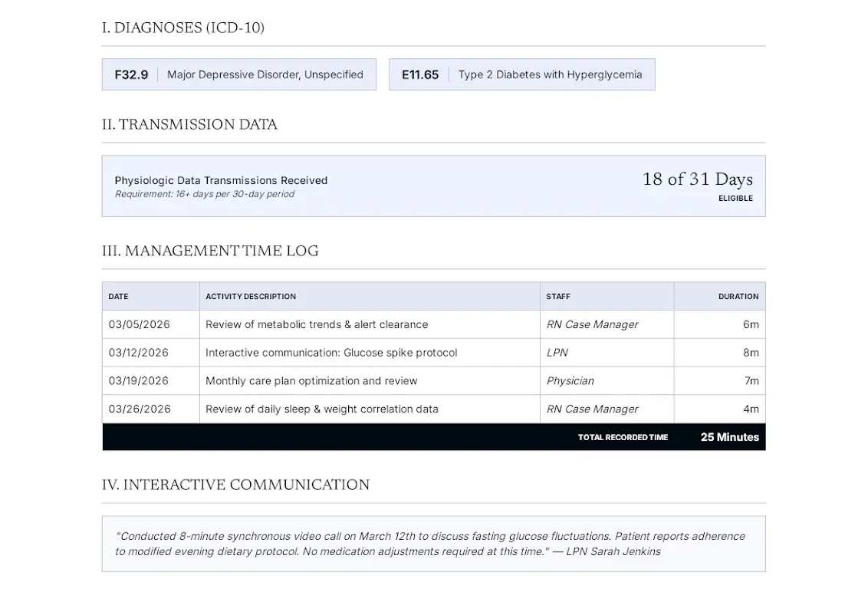Click the Glucose spike protocol activity entry

tap(331, 353)
